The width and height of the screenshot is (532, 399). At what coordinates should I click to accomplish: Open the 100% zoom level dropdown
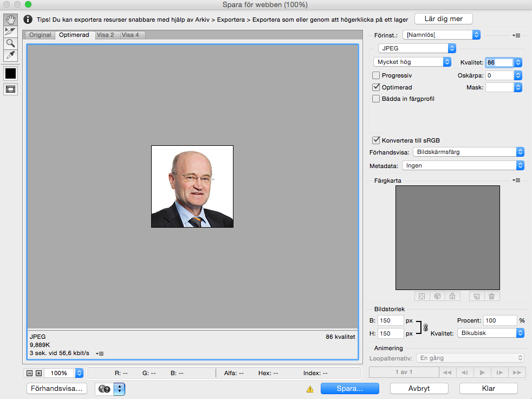79,373
